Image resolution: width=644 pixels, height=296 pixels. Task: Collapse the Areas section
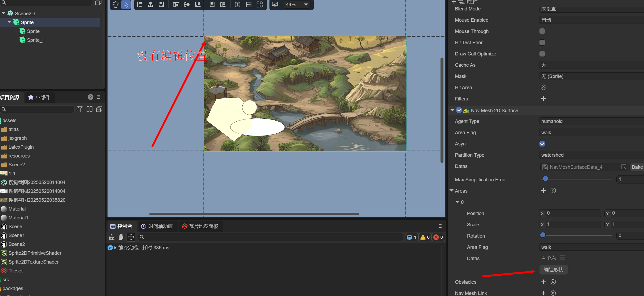click(452, 191)
